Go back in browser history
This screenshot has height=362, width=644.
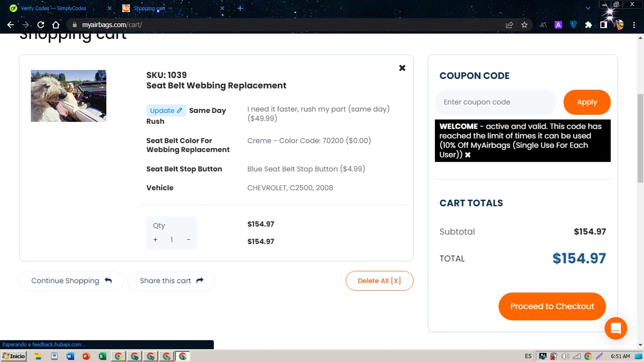pos(11,25)
